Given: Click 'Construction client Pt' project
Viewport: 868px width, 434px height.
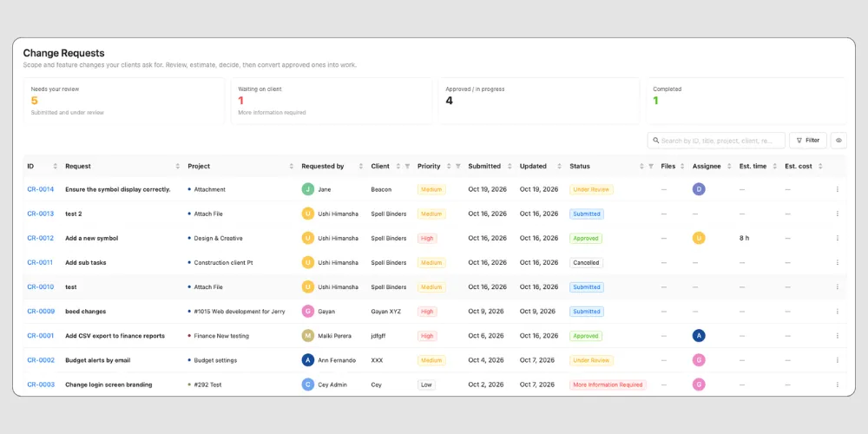Looking at the screenshot, I should click(223, 262).
